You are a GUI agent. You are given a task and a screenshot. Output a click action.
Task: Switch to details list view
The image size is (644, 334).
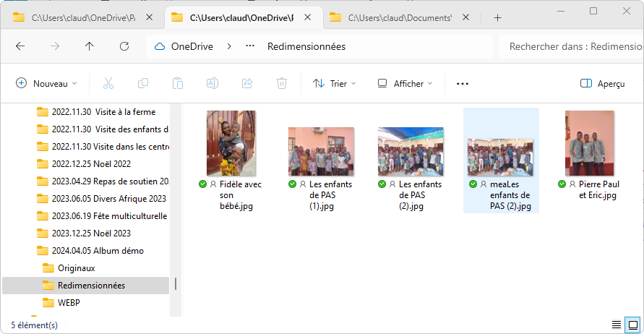pos(616,325)
